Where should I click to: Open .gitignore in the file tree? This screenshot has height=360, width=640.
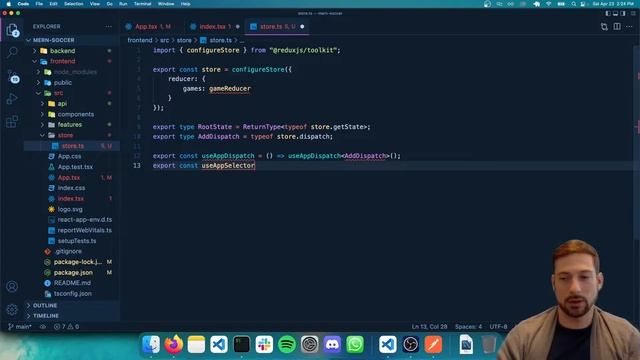[x=72, y=251]
